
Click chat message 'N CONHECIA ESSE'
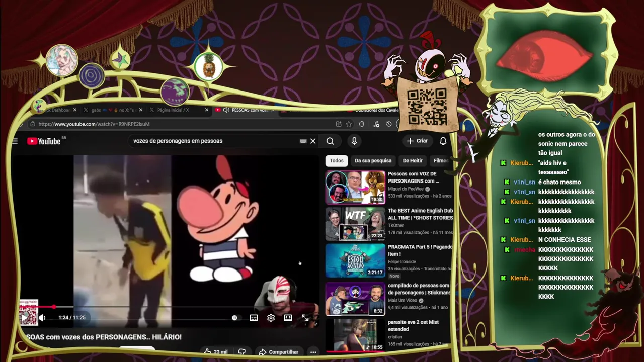point(565,240)
